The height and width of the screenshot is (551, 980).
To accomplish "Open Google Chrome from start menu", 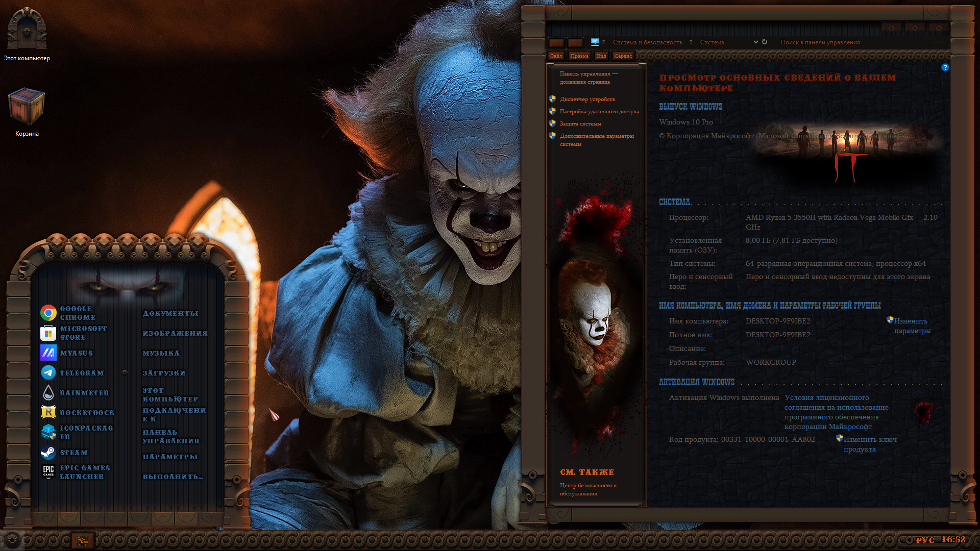I will coord(48,313).
